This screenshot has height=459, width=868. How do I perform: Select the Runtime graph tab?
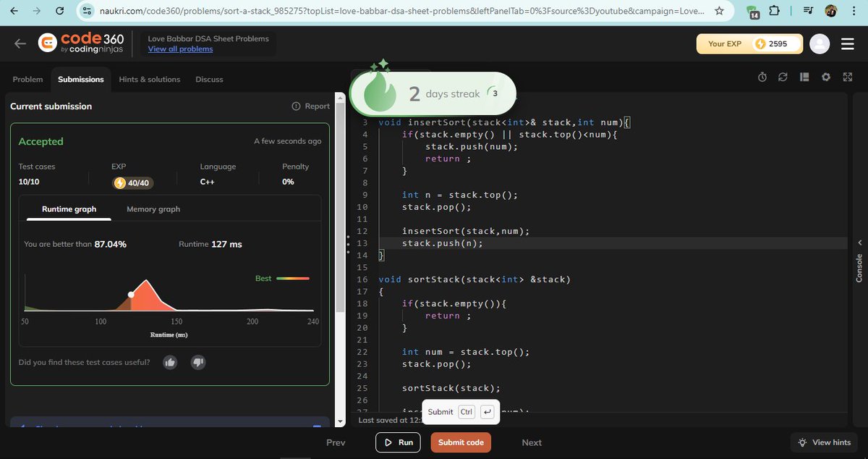tap(69, 209)
